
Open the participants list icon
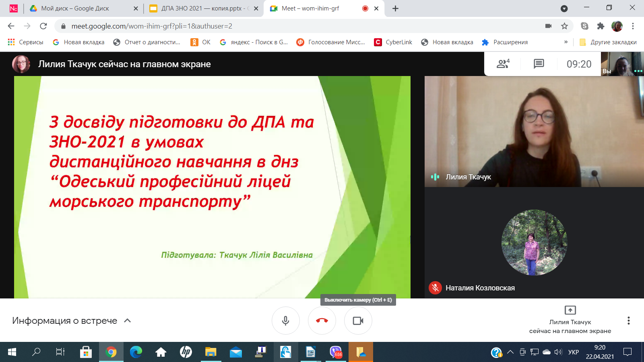(x=503, y=64)
